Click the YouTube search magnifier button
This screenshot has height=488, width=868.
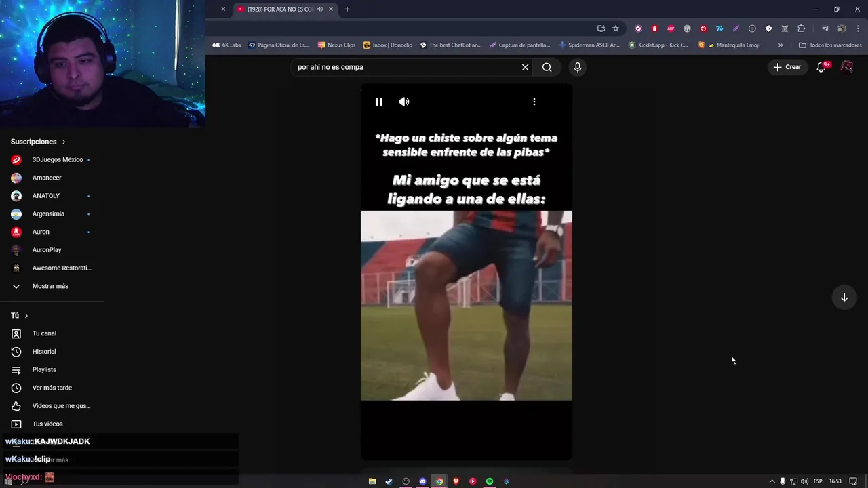tap(547, 67)
